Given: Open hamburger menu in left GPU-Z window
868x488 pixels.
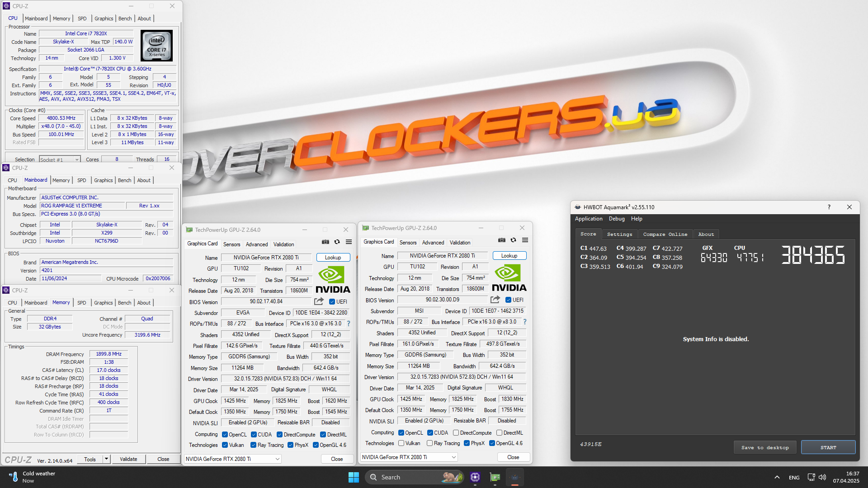Looking at the screenshot, I should pyautogui.click(x=349, y=242).
